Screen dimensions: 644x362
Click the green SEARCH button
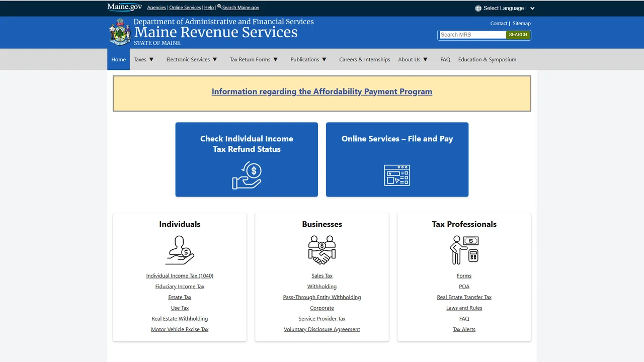[x=518, y=35]
